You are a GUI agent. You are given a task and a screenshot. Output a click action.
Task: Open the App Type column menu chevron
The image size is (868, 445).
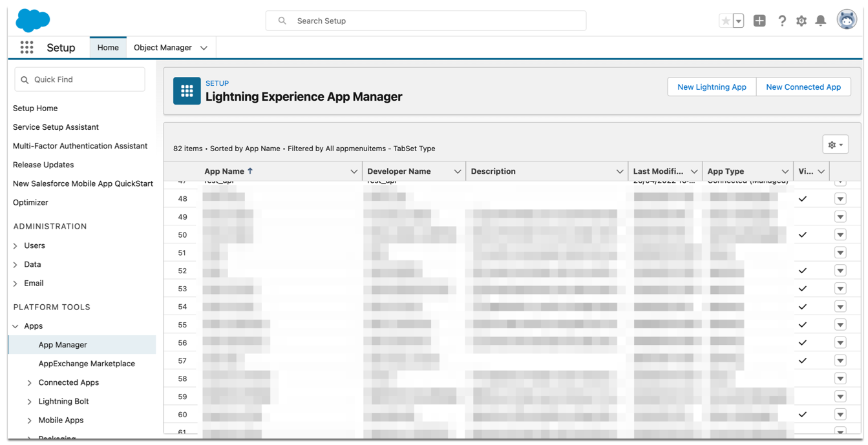pyautogui.click(x=785, y=172)
